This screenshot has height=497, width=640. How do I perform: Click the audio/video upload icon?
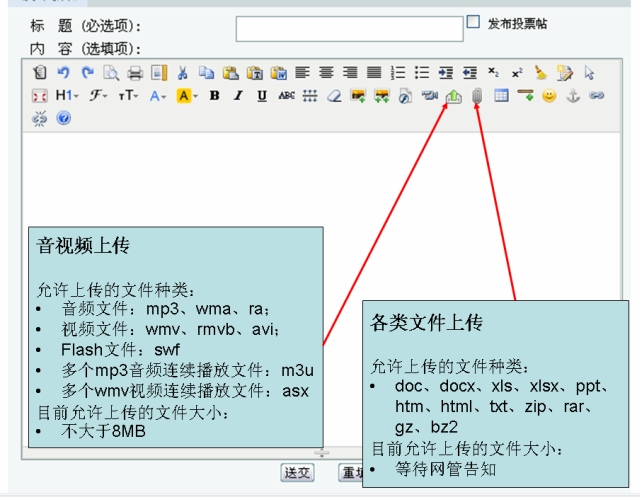[452, 96]
